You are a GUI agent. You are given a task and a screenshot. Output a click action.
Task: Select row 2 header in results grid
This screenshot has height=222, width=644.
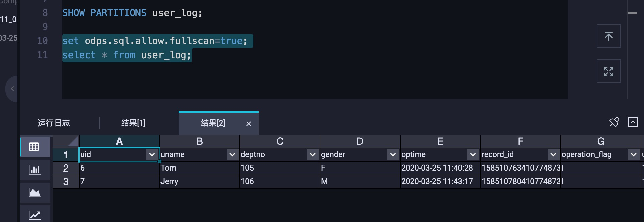pos(66,168)
